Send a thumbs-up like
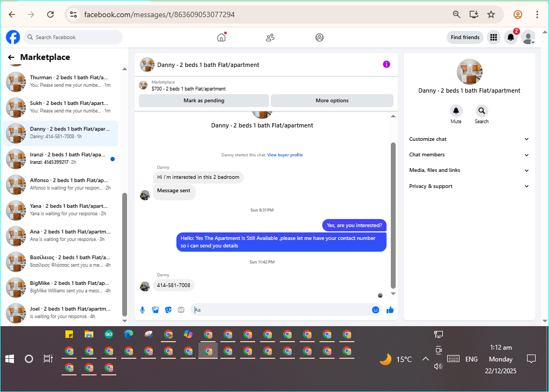Image resolution: width=549 pixels, height=392 pixels. coord(390,310)
